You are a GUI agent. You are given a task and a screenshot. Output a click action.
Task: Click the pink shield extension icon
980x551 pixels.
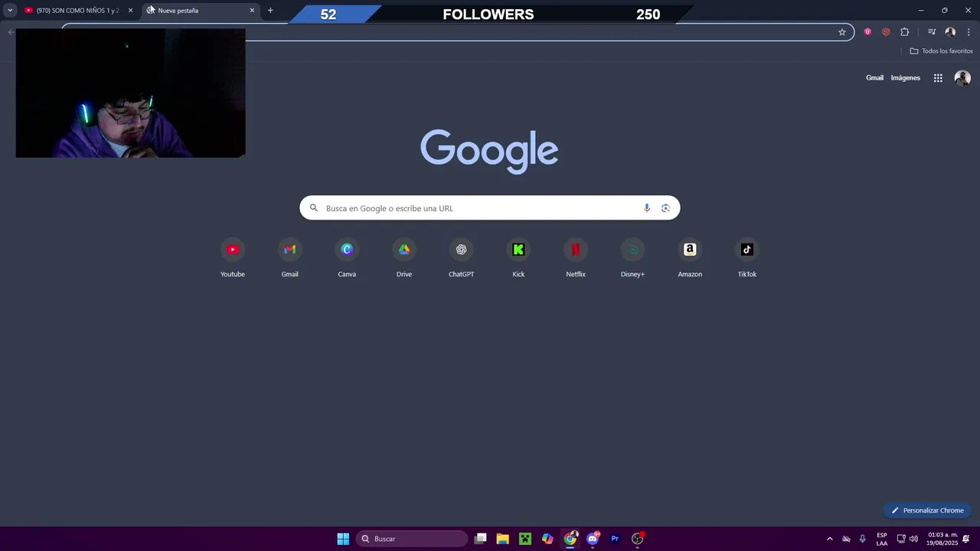point(867,32)
